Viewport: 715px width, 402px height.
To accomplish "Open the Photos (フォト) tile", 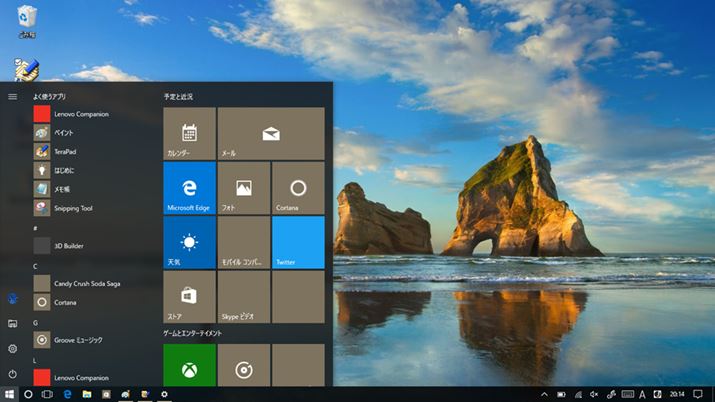I will [243, 188].
